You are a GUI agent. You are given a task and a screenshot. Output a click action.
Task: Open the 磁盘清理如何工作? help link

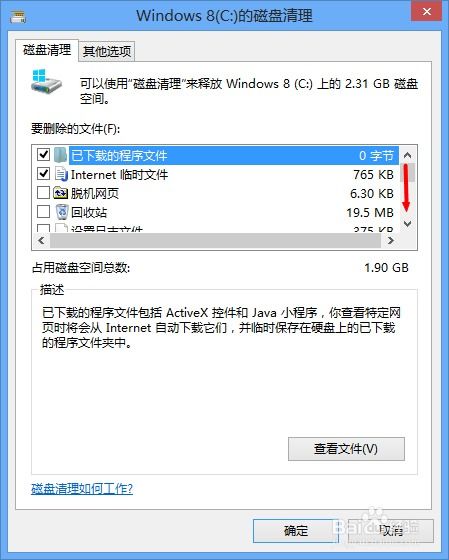tap(82, 489)
